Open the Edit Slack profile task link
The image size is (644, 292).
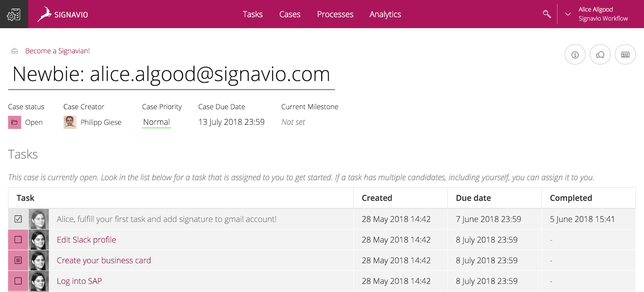86,240
